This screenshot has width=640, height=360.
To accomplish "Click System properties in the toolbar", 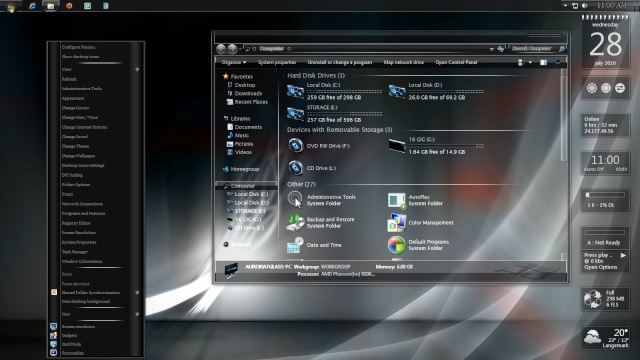I will click(277, 62).
